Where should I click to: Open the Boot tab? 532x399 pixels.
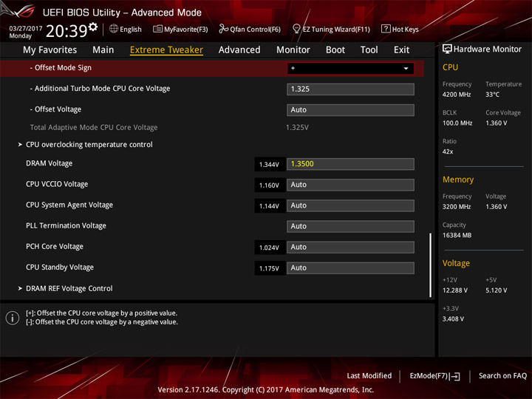[x=335, y=50]
